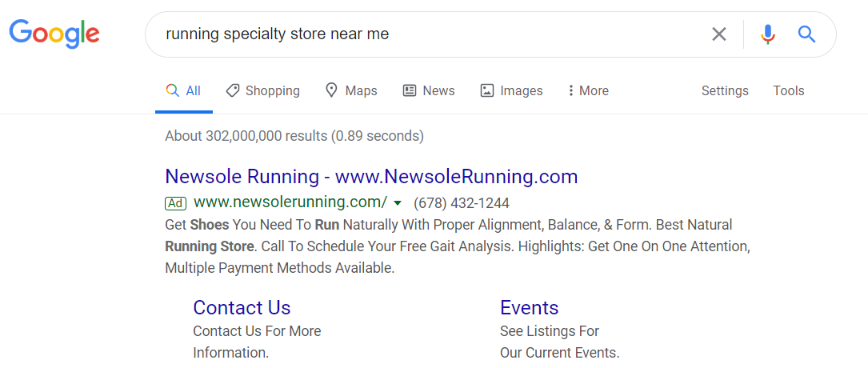Screen dimensions: 868x368
Task: Click the blue magnifier search button
Action: 806,34
